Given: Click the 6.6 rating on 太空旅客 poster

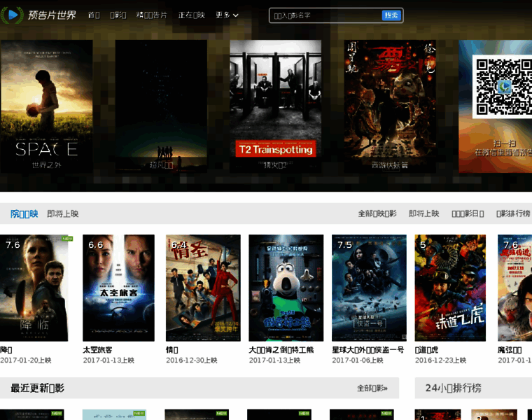Looking at the screenshot, I should pyautogui.click(x=96, y=244).
